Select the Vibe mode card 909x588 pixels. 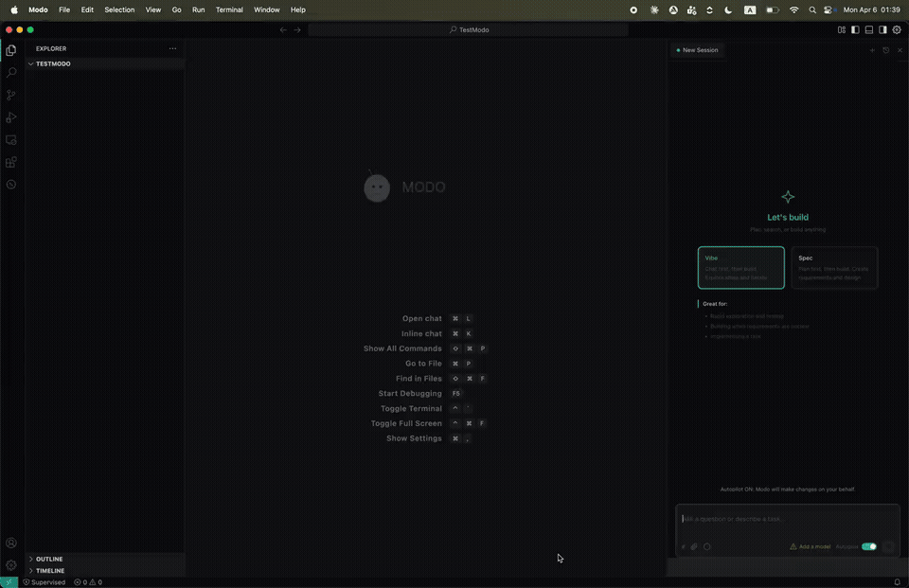tap(740, 268)
